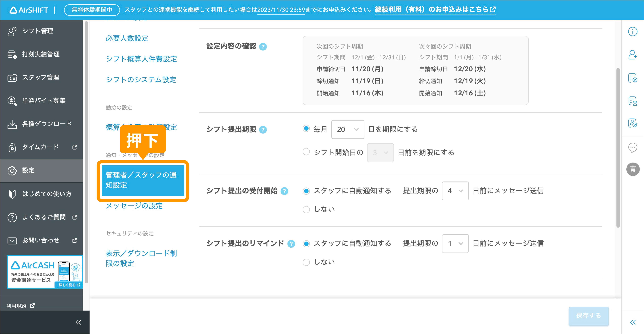Select スタッフに自動通知する for 受付開始
644x334 pixels.
tap(306, 191)
